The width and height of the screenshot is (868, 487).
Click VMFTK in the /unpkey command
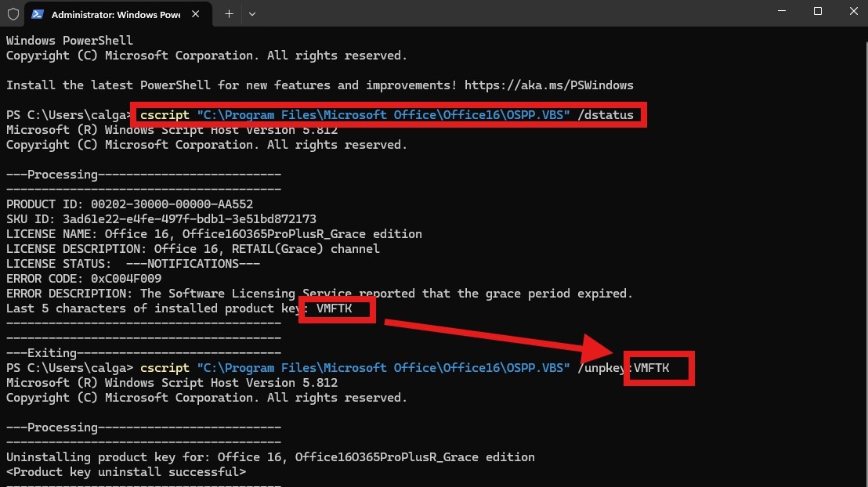[651, 368]
